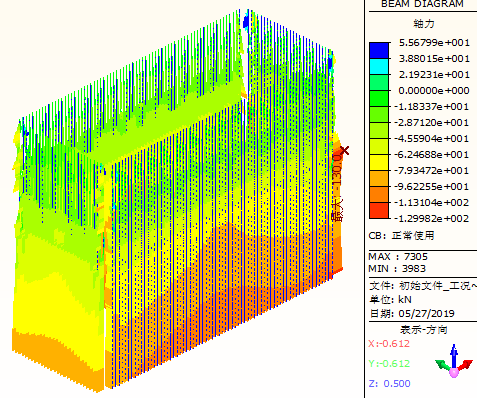Click the MIN : 3983 element label
Viewport: 477px width, 398px height.
pos(397,268)
